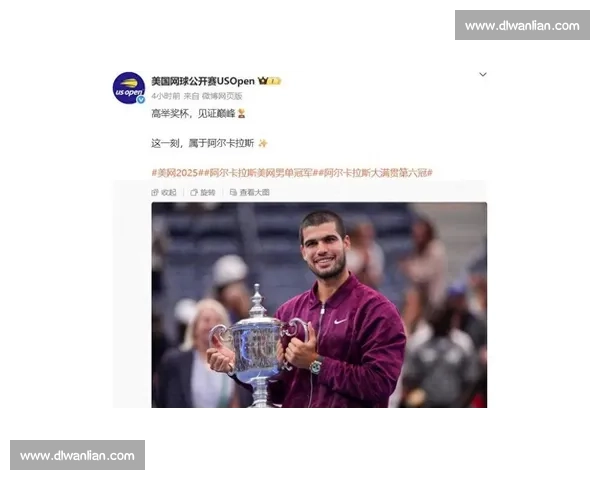Click the trophy emoji after 见证巅峰
Viewport: 600px width, 480px height.
point(241,113)
